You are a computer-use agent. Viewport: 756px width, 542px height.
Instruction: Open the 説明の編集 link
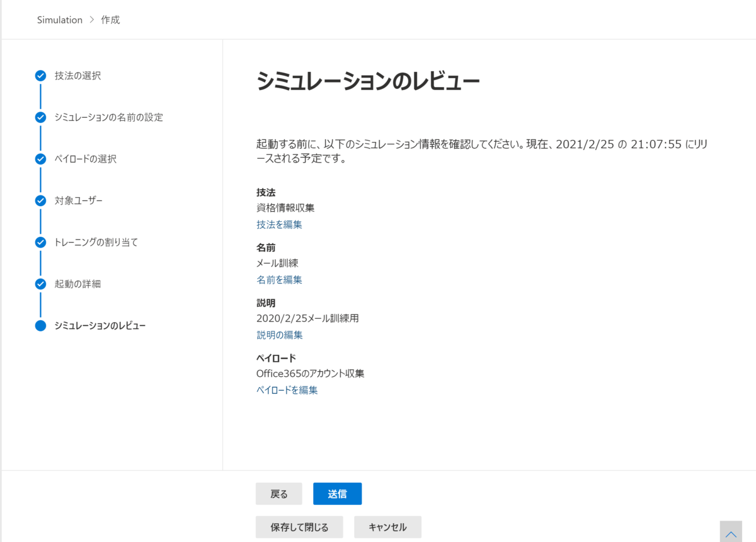pyautogui.click(x=279, y=335)
